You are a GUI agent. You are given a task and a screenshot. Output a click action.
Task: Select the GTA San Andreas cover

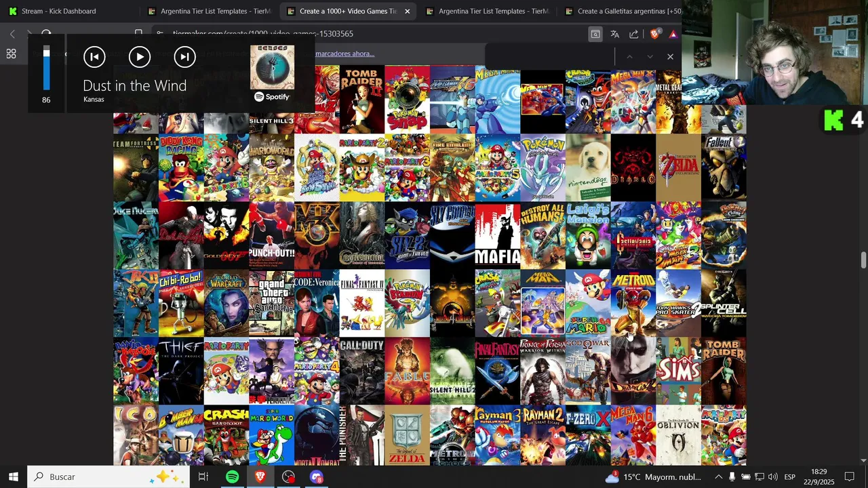pos(271,303)
